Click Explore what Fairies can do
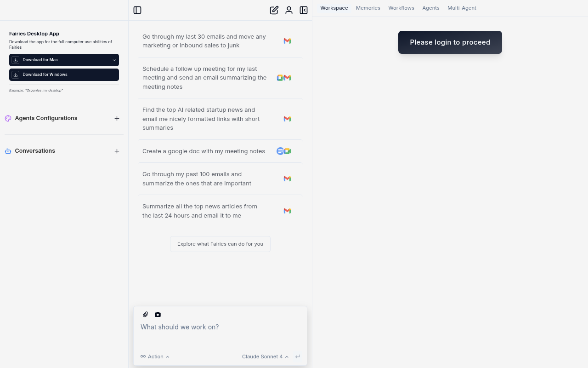Screen dimensions: 588x368 [220, 244]
